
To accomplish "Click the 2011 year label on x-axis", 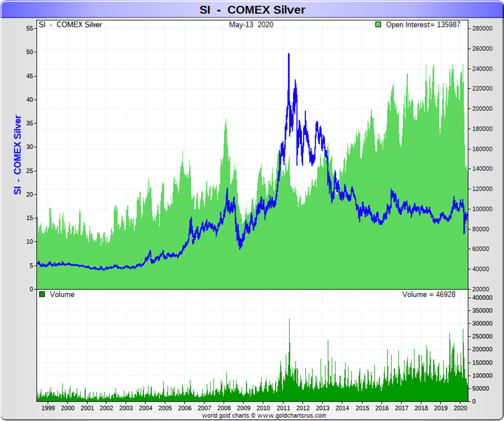I will [x=283, y=408].
